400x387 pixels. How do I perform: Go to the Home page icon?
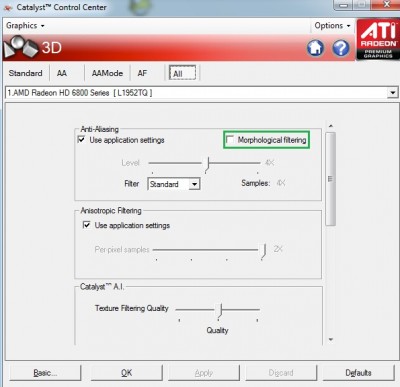coord(315,48)
